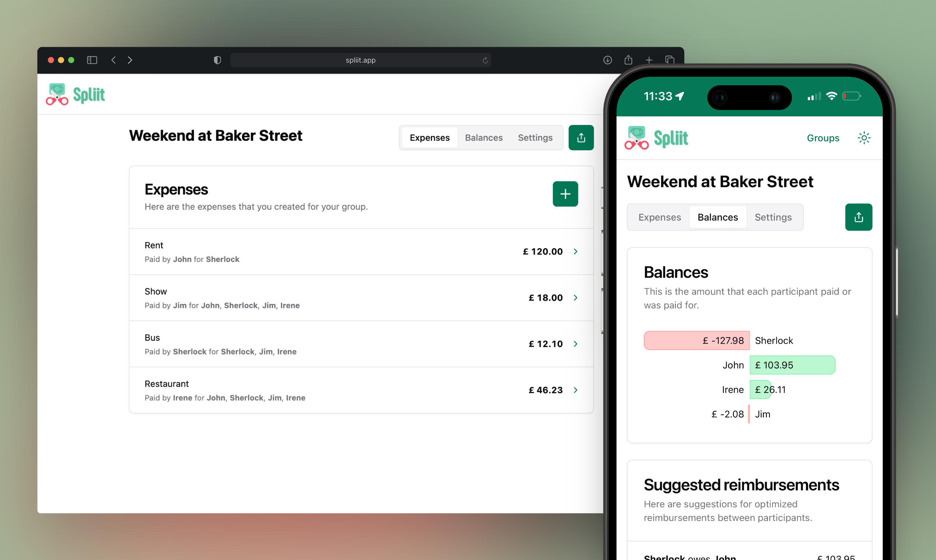Tap the battery indicator on phone
This screenshot has height=560, width=936.
click(x=852, y=96)
